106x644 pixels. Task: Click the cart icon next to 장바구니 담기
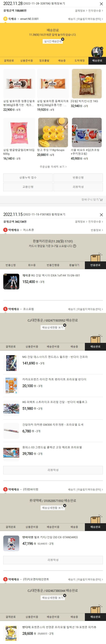(101, 199)
